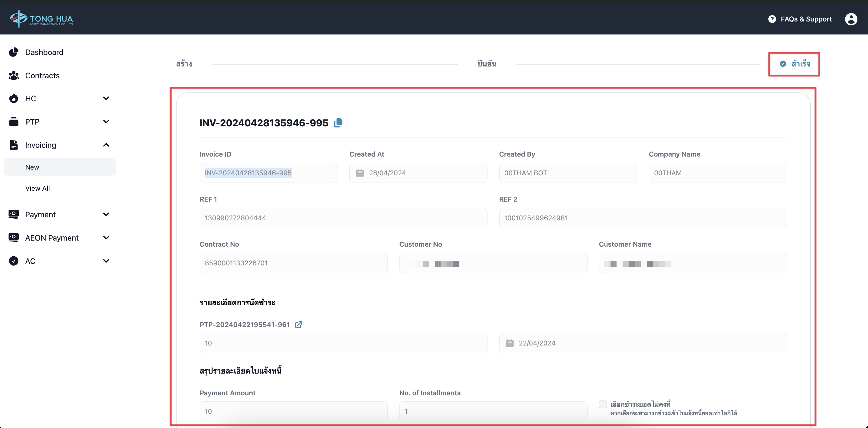Viewport: 868px width, 428px height.
Task: Open PTP record via external link icon
Action: 298,325
